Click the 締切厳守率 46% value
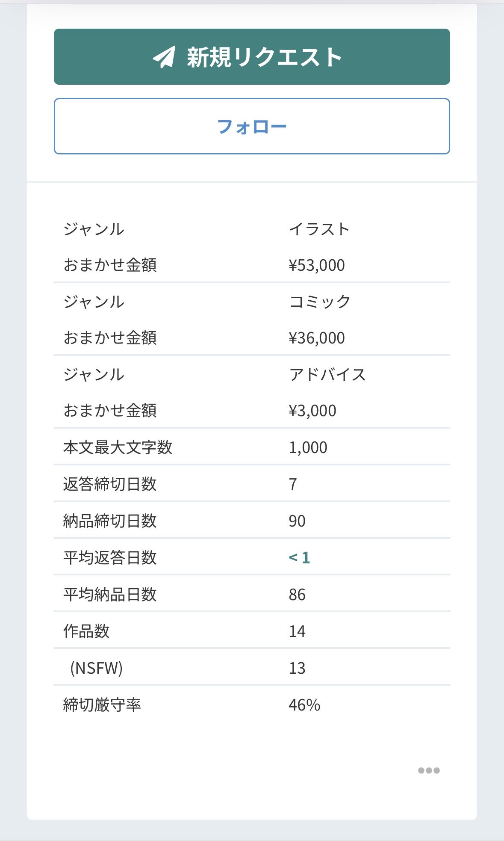 pos(304,705)
